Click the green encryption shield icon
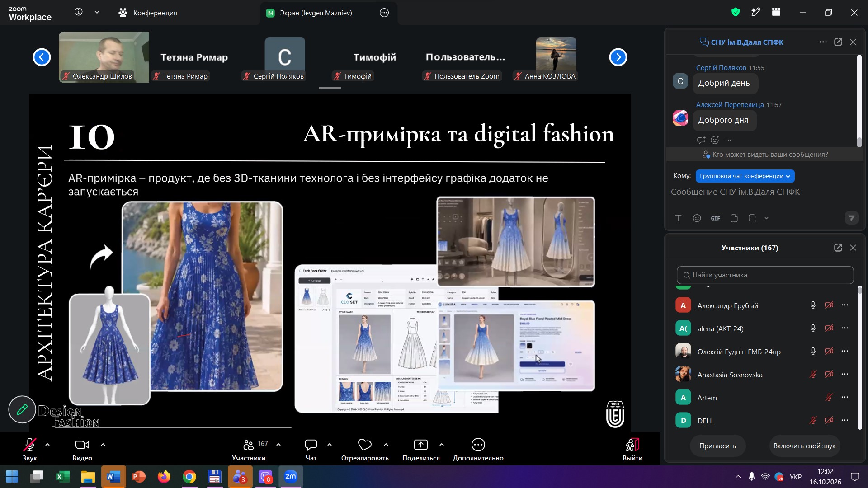The width and height of the screenshot is (868, 488). point(736,12)
